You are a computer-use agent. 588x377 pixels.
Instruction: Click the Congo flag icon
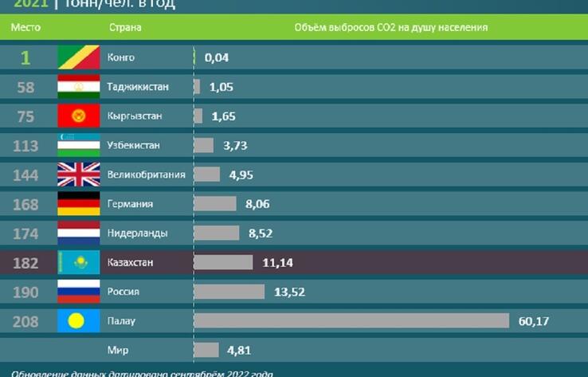pyautogui.click(x=79, y=57)
